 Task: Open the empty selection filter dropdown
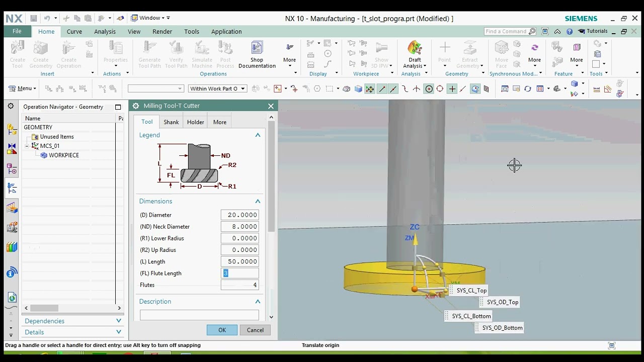pyautogui.click(x=156, y=88)
